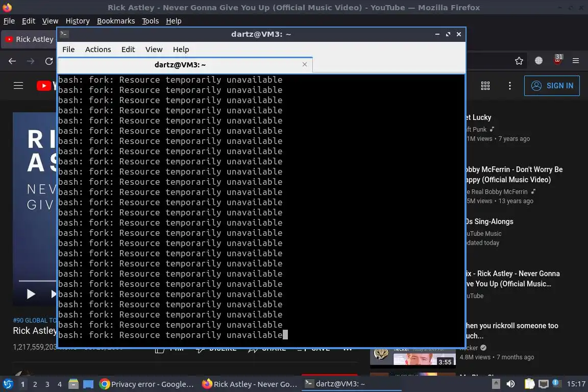This screenshot has height=392, width=588.
Task: Switch to Privacy error Chrome window in taskbar
Action: point(147,384)
